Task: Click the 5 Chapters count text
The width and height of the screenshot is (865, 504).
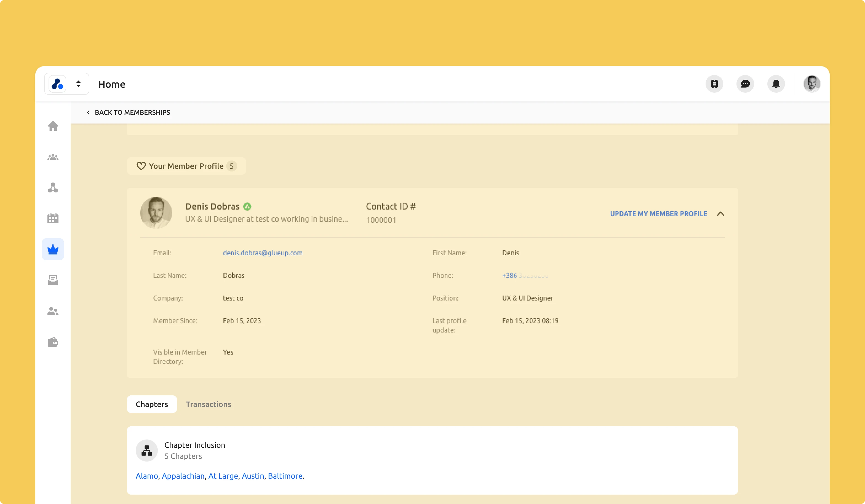Action: pos(183,456)
